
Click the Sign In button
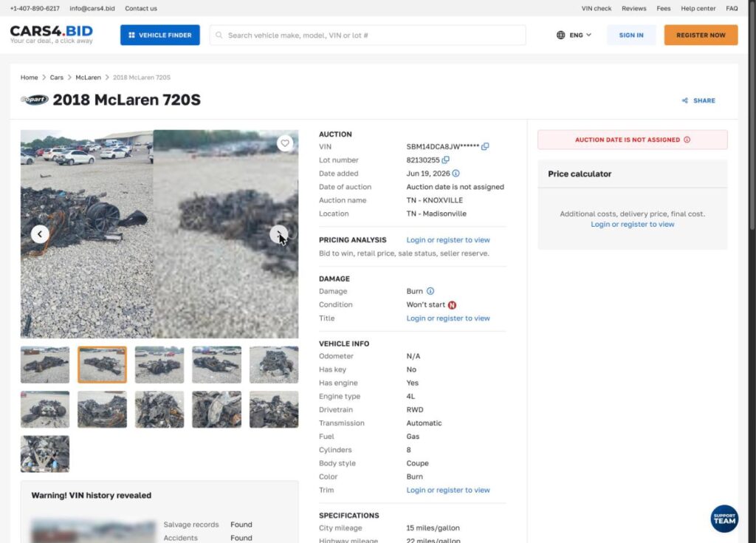631,35
